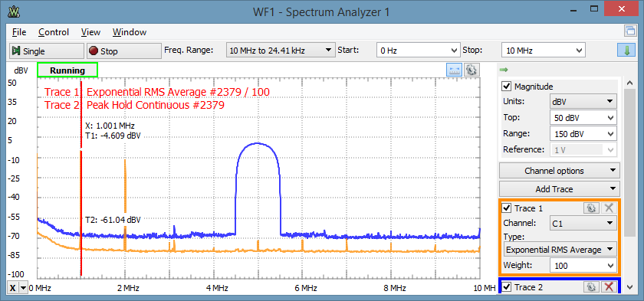This screenshot has width=644, height=301.
Task: Open Trace 1 Type dropdown
Action: [560, 250]
